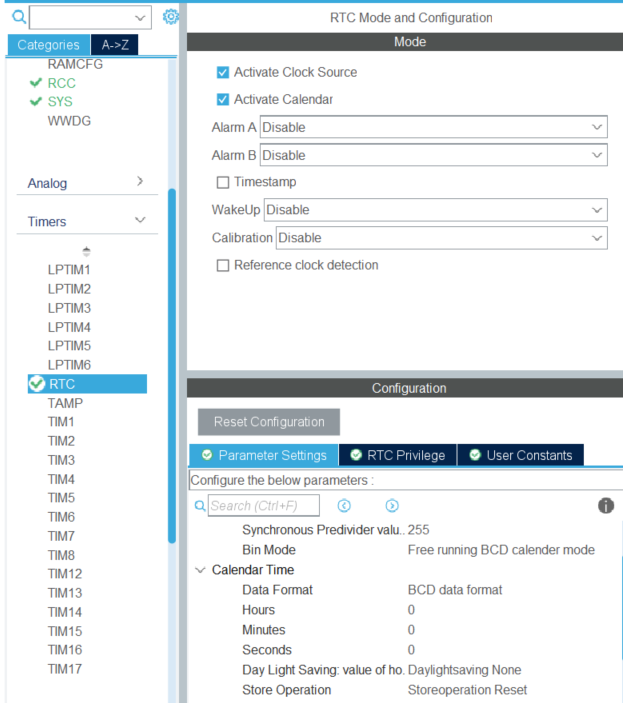Open the peripheral search combo box
Viewport: 623px width, 703px height.
point(91,17)
